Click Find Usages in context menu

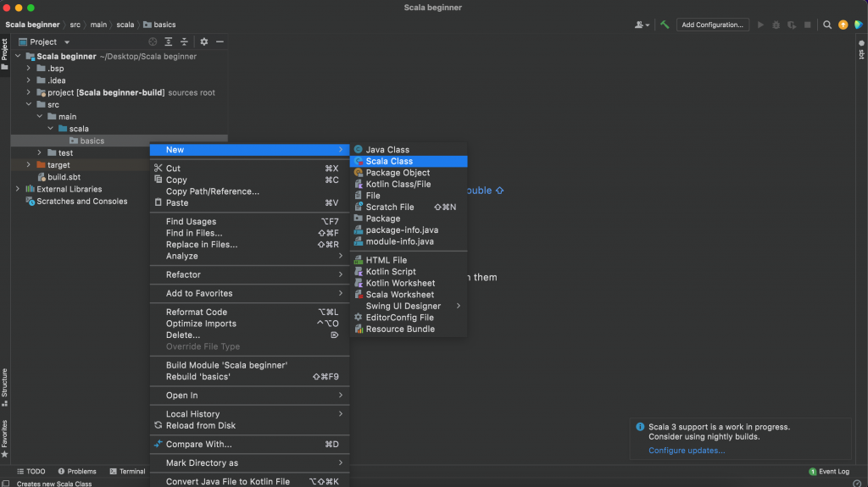250,221
